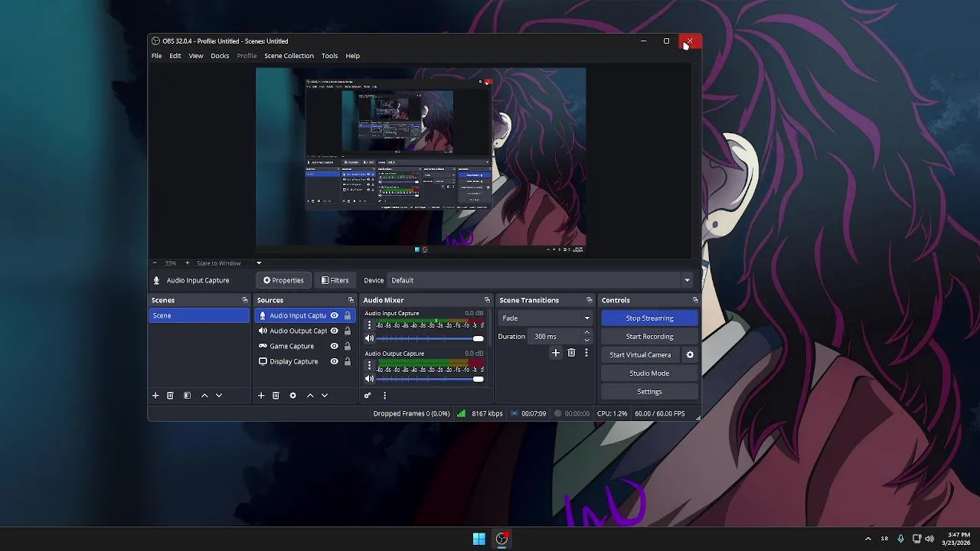Mute Audio Input Capture speaker button
The image size is (980, 551).
369,338
